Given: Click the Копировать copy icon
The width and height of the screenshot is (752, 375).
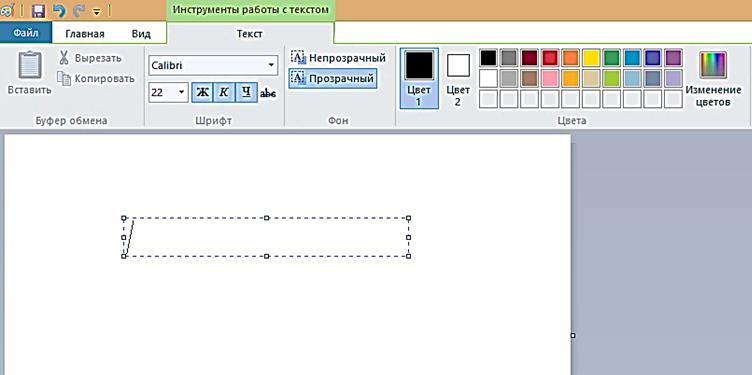Looking at the screenshot, I should coord(64,78).
